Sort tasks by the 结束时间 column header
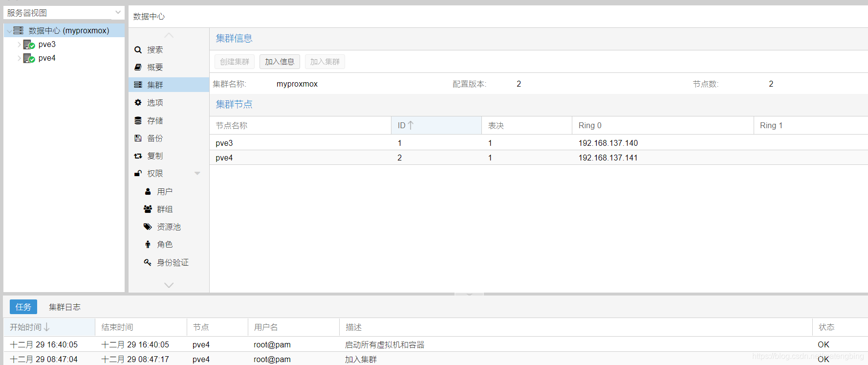868x365 pixels. pyautogui.click(x=141, y=327)
